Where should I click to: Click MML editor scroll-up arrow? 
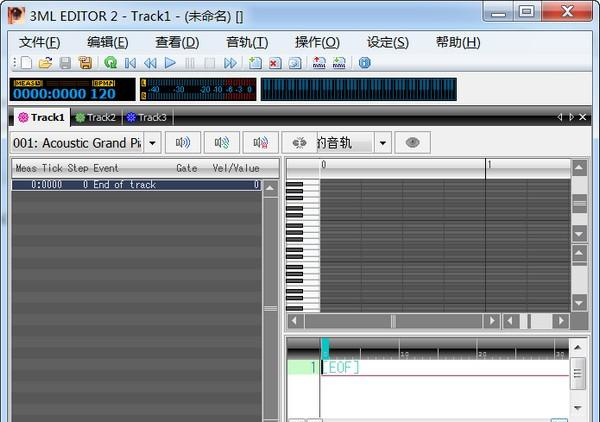pos(578,347)
